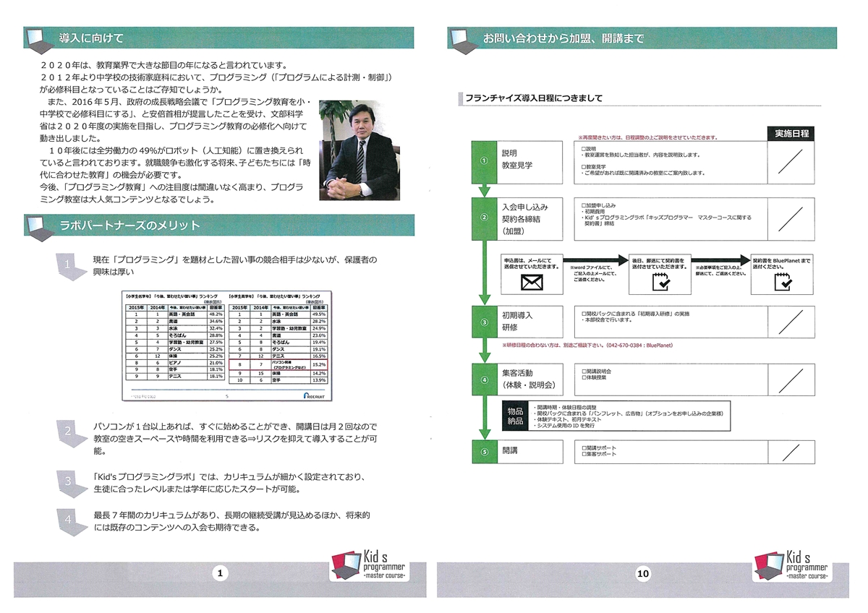868x613 pixels.
Task: Click the note ※word ファイルにて
Action: click(x=593, y=273)
